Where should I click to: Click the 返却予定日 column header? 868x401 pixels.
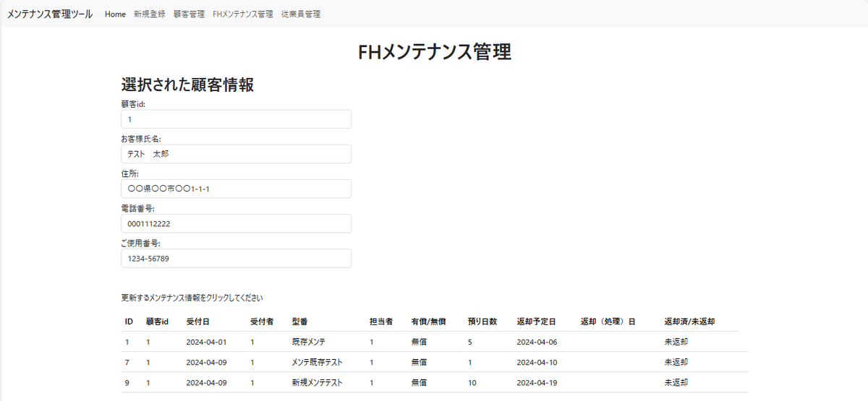pyautogui.click(x=536, y=322)
